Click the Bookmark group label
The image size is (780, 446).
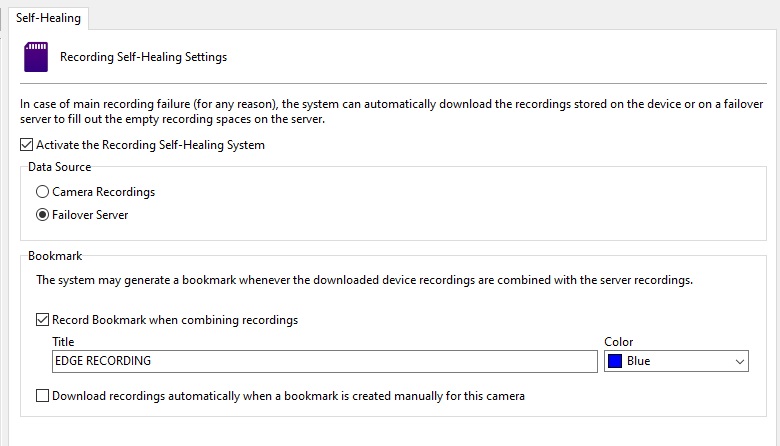point(55,256)
